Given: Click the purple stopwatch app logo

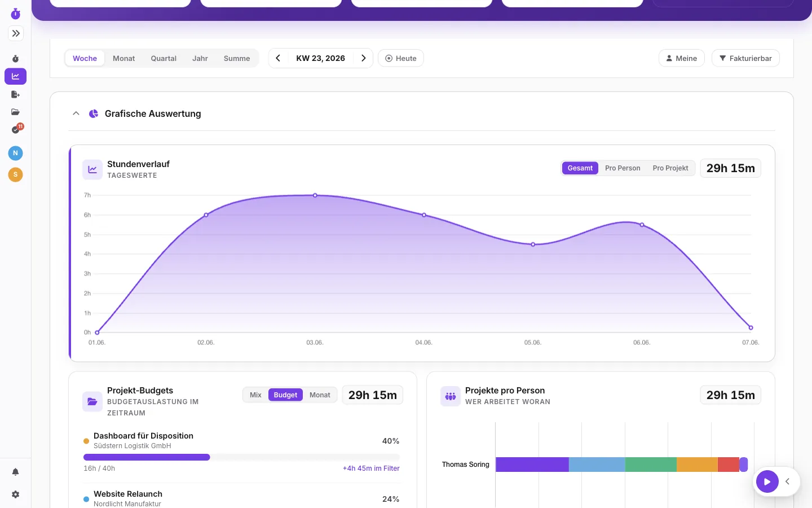Looking at the screenshot, I should (x=15, y=14).
